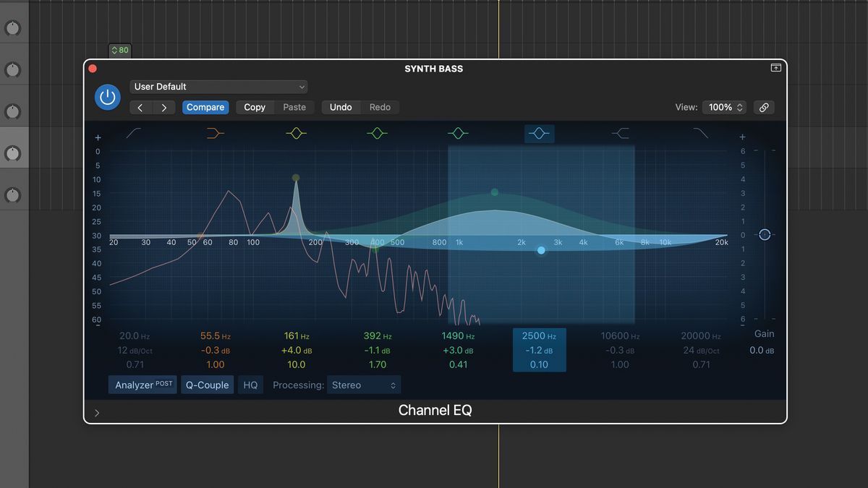This screenshot has height=488, width=868.
Task: Select the orange low shelf band icon
Action: tap(215, 132)
